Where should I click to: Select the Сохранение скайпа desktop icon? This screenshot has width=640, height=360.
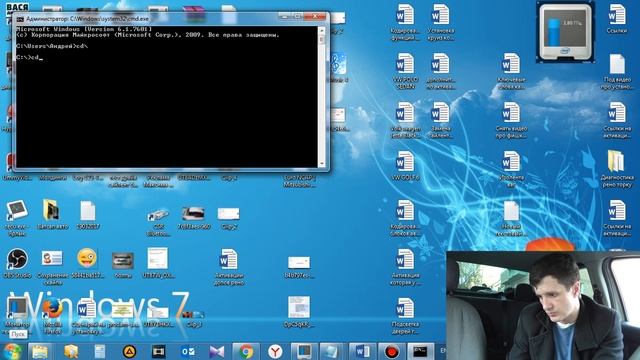coord(52,267)
